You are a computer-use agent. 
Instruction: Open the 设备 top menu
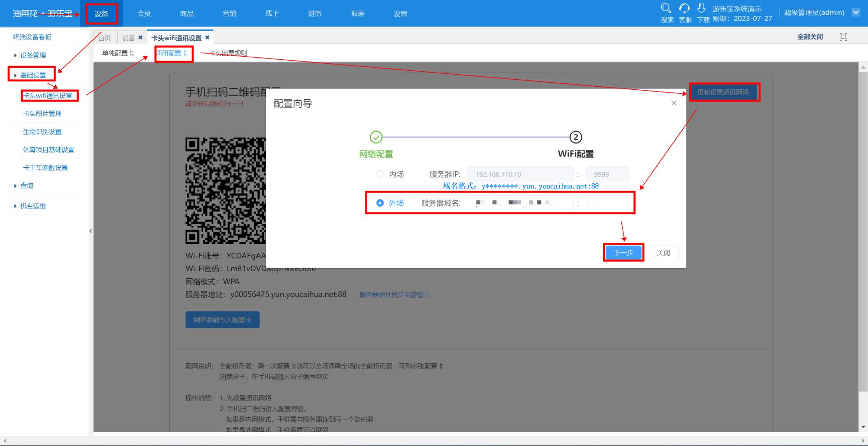pyautogui.click(x=101, y=13)
